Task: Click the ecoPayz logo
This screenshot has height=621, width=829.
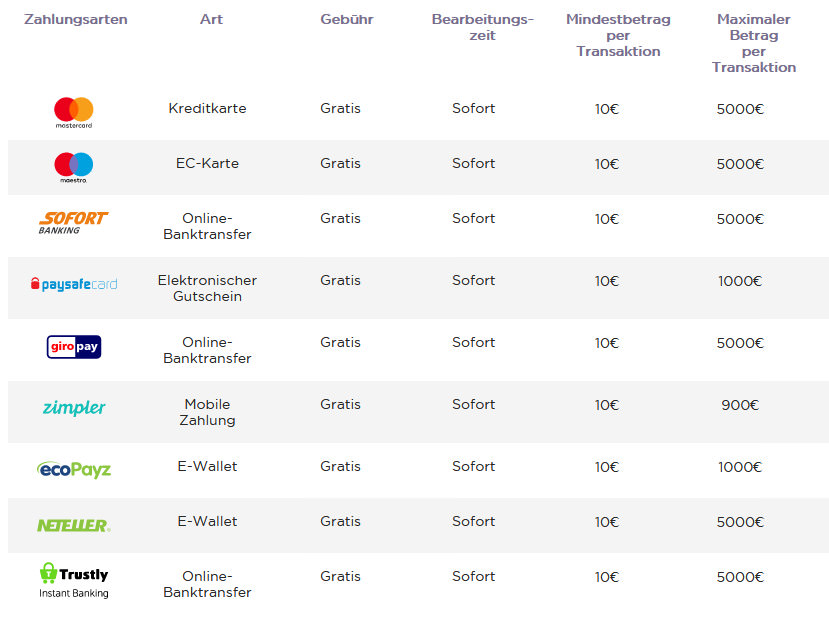Action: 74,469
